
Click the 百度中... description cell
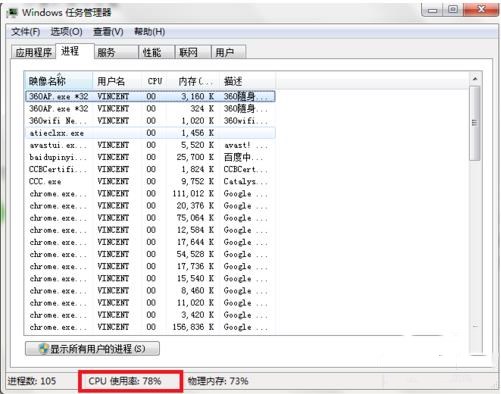[x=243, y=157]
